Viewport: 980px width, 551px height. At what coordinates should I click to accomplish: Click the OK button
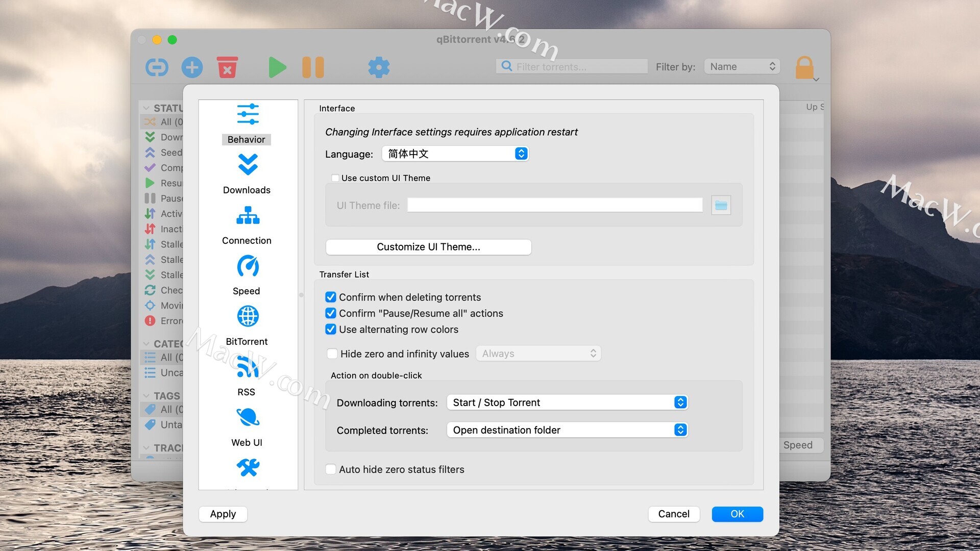coord(738,514)
